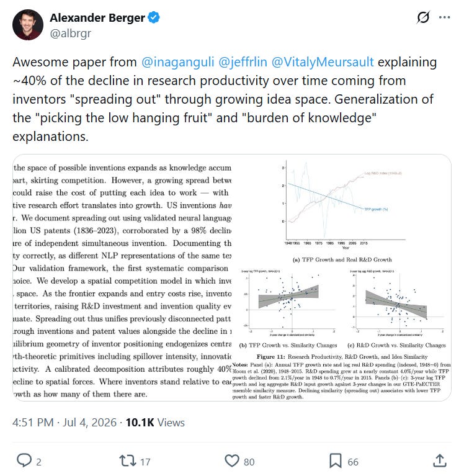The width and height of the screenshot is (464, 476).
Task: Click the blue verified badge
Action: tap(154, 17)
